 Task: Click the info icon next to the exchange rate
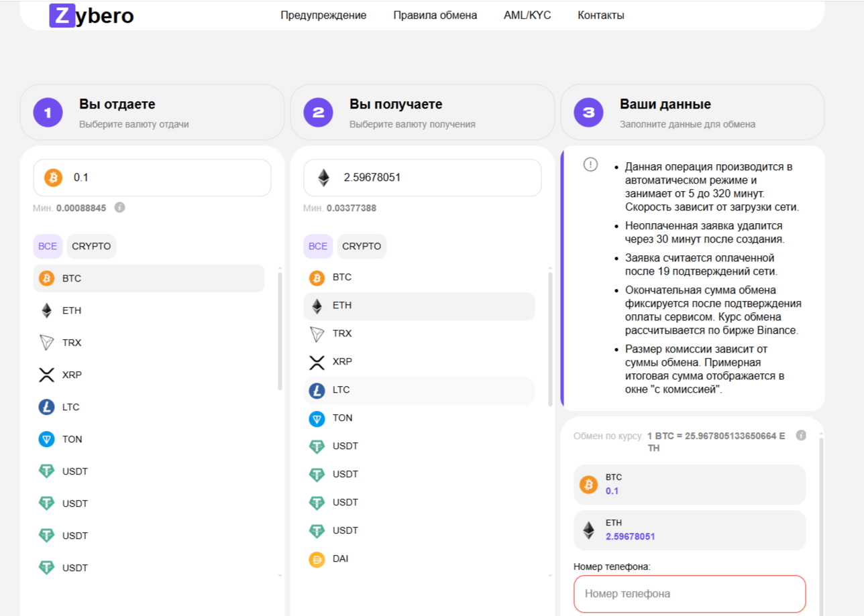(800, 436)
